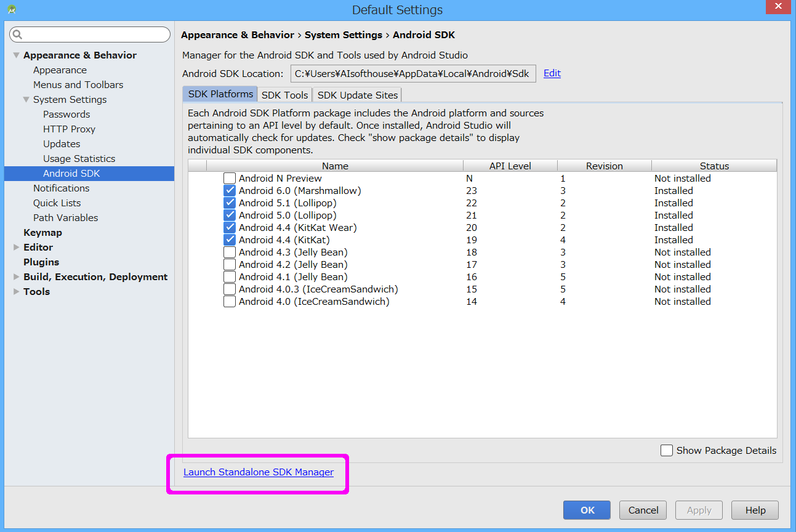The width and height of the screenshot is (796, 532).
Task: Expand Build, Execution, Deployment node
Action: tap(17, 277)
